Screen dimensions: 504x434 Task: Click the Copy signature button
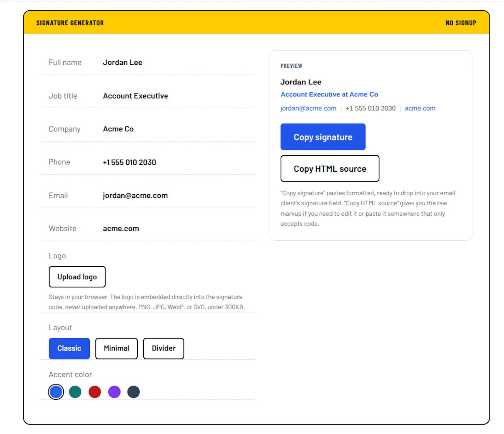[x=323, y=137]
